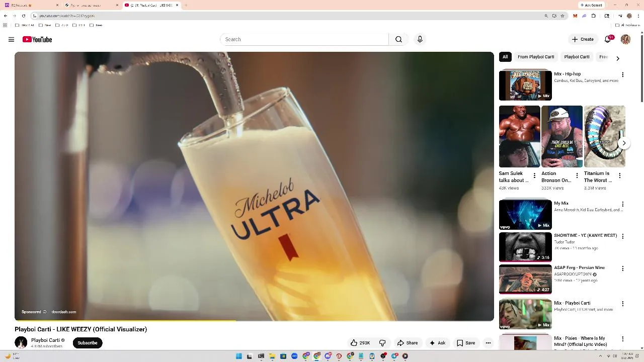
Task: Reload the page with refresh icon
Action: (23, 16)
